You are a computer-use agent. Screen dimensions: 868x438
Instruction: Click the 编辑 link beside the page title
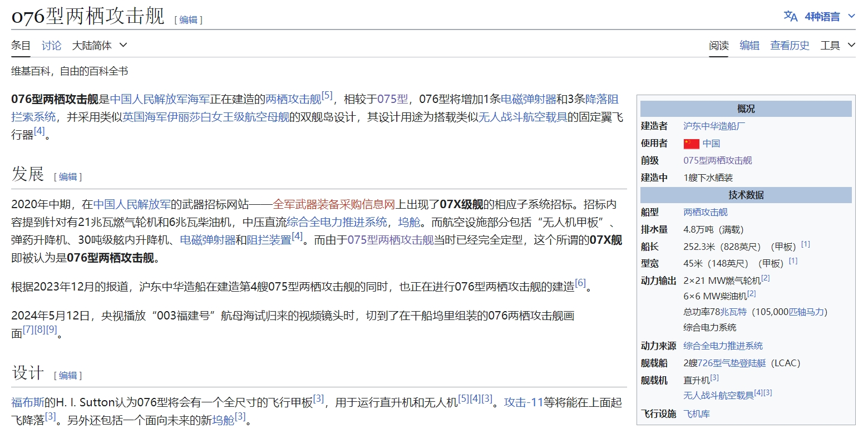tap(188, 20)
